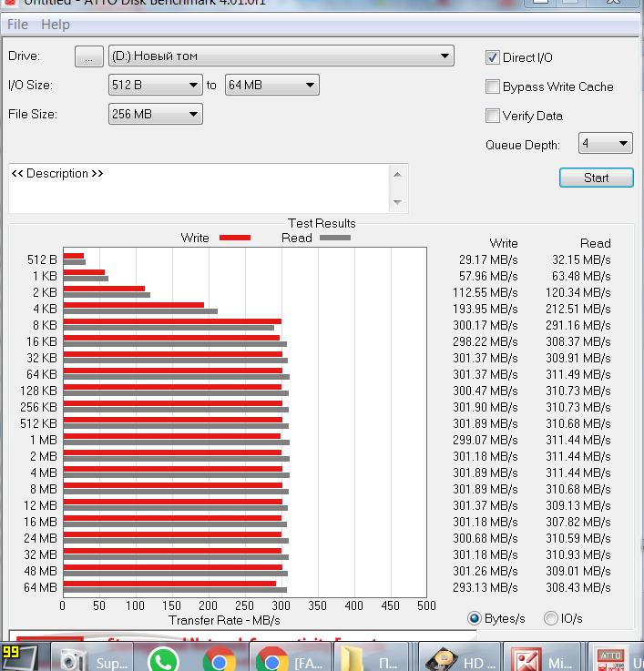Click the 64 MB write value 293.13 MB/s
This screenshot has height=671, width=644.
pyautogui.click(x=486, y=587)
